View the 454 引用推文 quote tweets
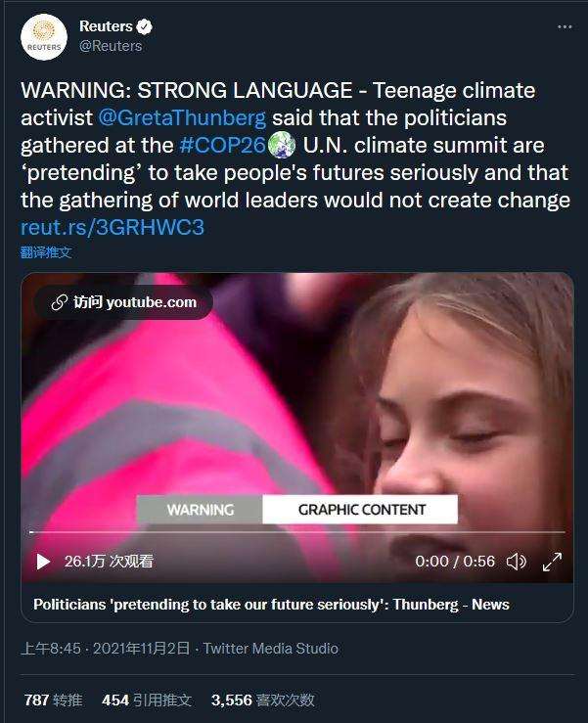This screenshot has width=588, height=723. pos(147,700)
